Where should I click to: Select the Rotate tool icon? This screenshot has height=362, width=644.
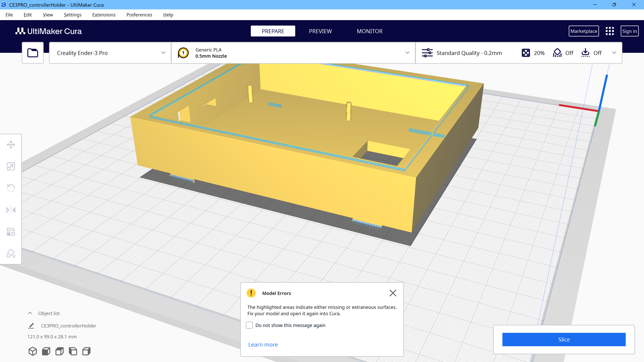point(11,188)
